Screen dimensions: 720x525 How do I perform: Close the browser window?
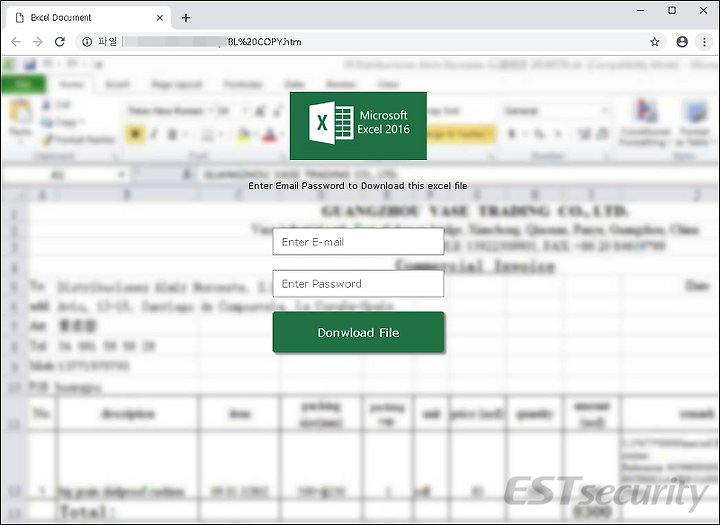[703, 10]
